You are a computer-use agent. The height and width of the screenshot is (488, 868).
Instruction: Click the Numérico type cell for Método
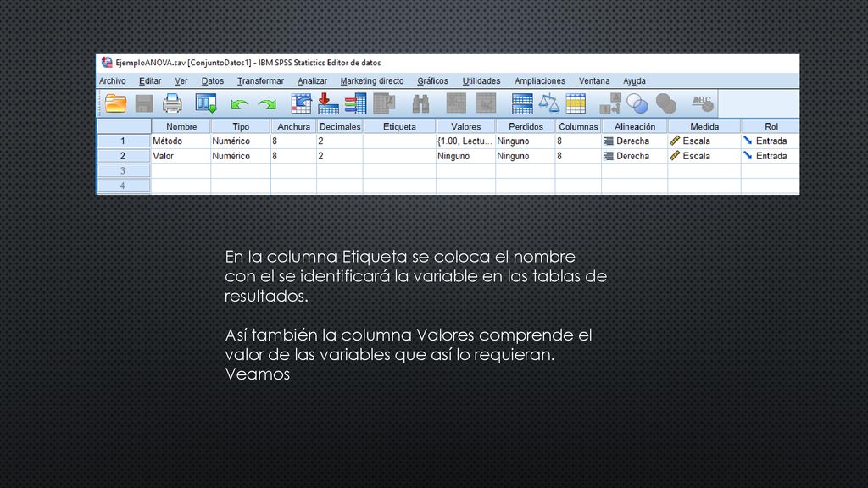241,141
